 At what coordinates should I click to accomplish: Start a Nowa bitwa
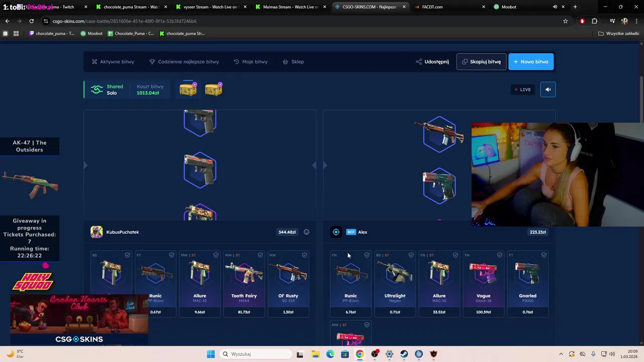point(531,62)
